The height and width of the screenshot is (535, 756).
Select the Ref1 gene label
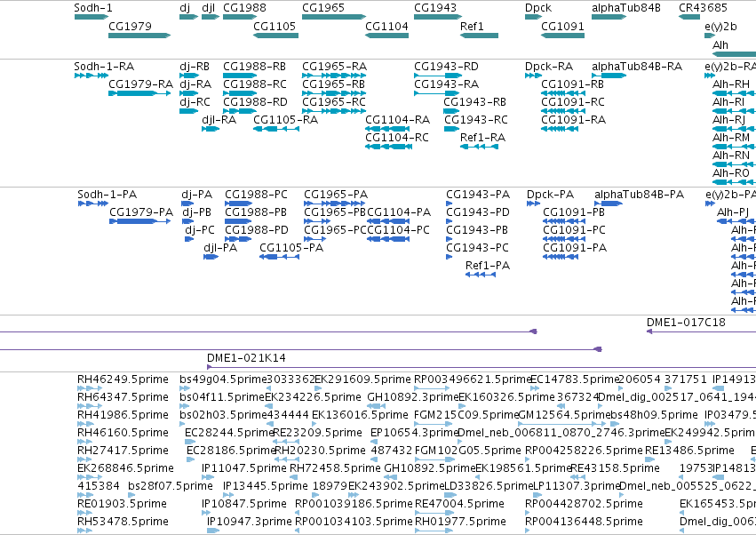(x=472, y=26)
